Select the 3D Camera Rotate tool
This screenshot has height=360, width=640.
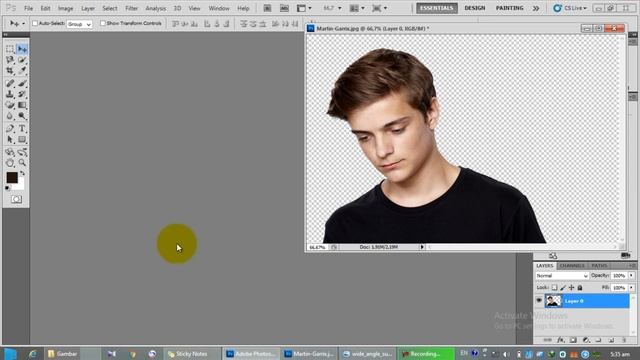point(22,152)
